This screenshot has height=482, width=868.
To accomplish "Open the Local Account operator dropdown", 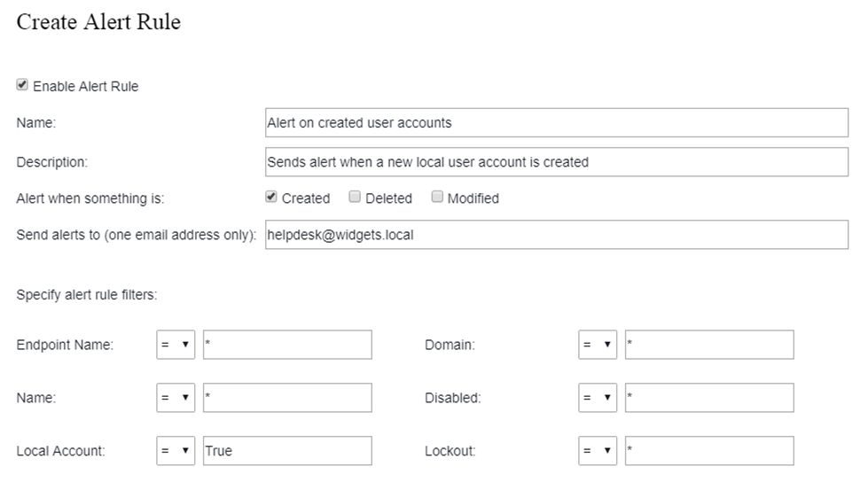I will click(176, 451).
